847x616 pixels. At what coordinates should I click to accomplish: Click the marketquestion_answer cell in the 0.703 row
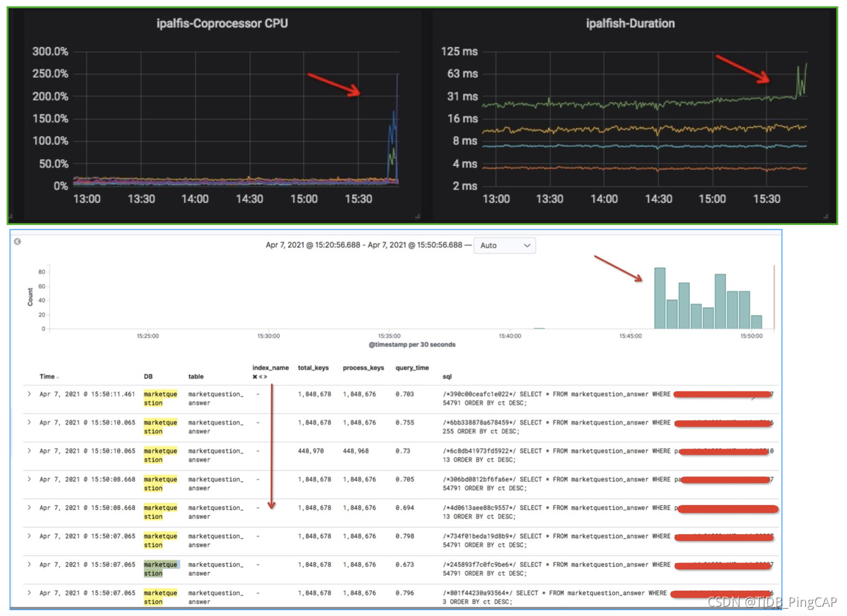(216, 398)
